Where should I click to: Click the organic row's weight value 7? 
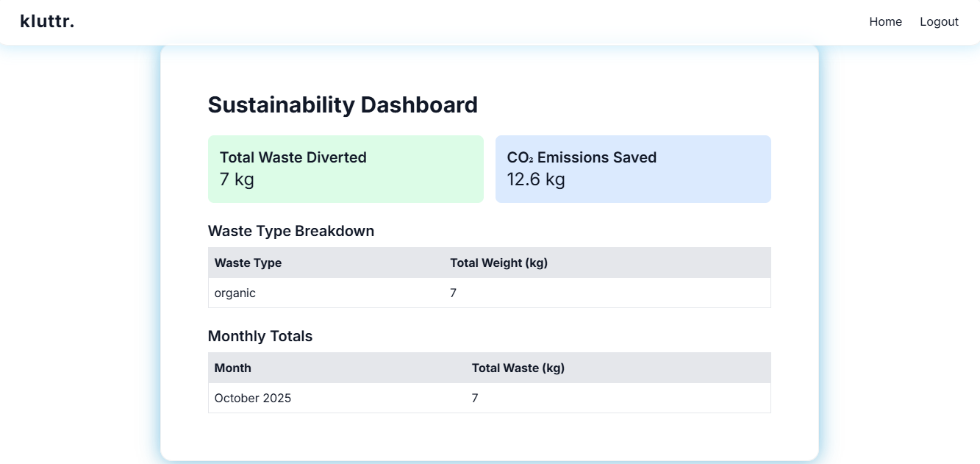pos(454,293)
